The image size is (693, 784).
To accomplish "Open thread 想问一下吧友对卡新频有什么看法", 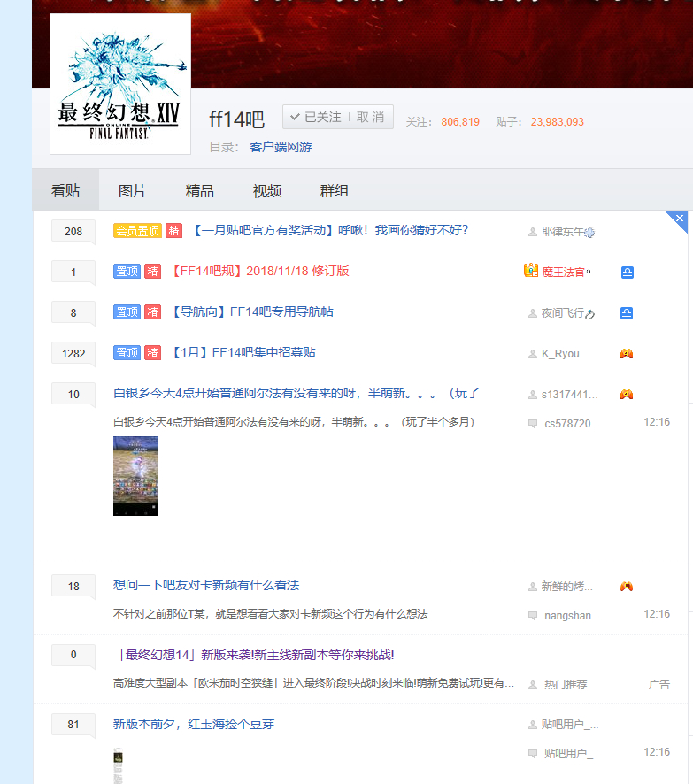I will [x=206, y=586].
